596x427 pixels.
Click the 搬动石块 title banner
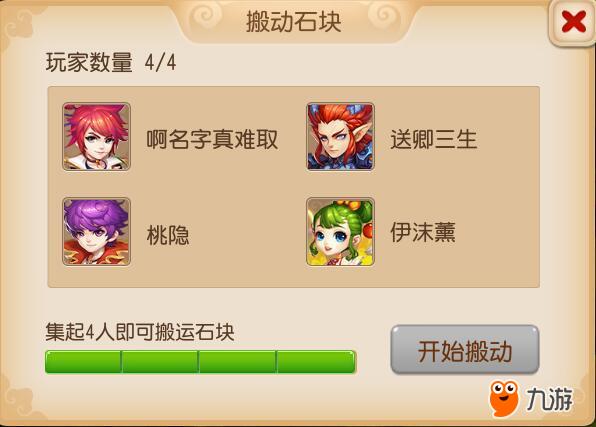tap(293, 21)
